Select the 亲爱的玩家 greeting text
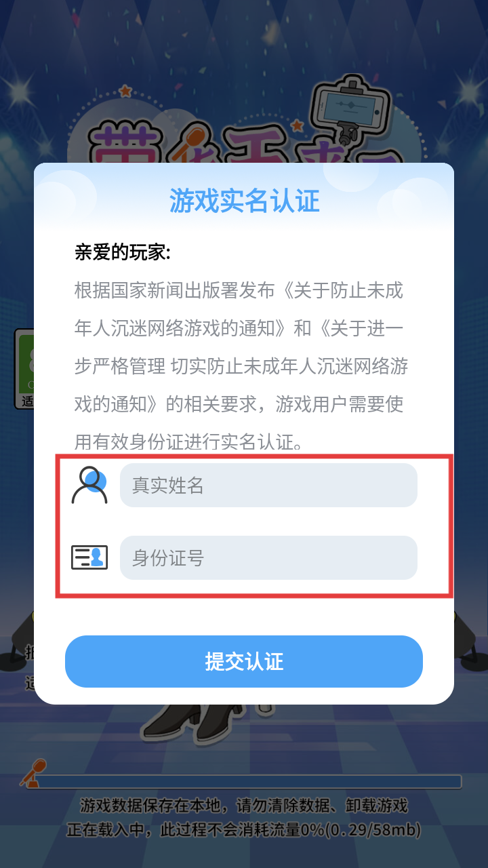This screenshot has height=868, width=488. pos(122,253)
